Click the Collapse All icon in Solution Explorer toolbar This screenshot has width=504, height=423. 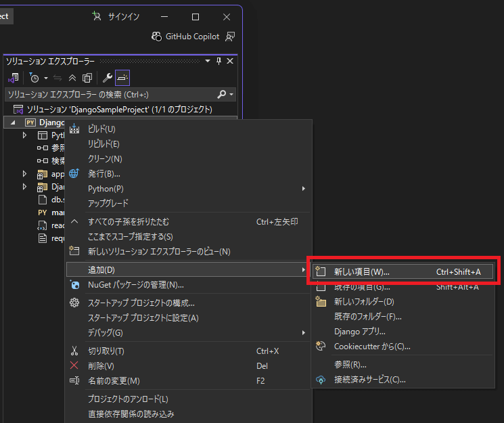[72, 78]
